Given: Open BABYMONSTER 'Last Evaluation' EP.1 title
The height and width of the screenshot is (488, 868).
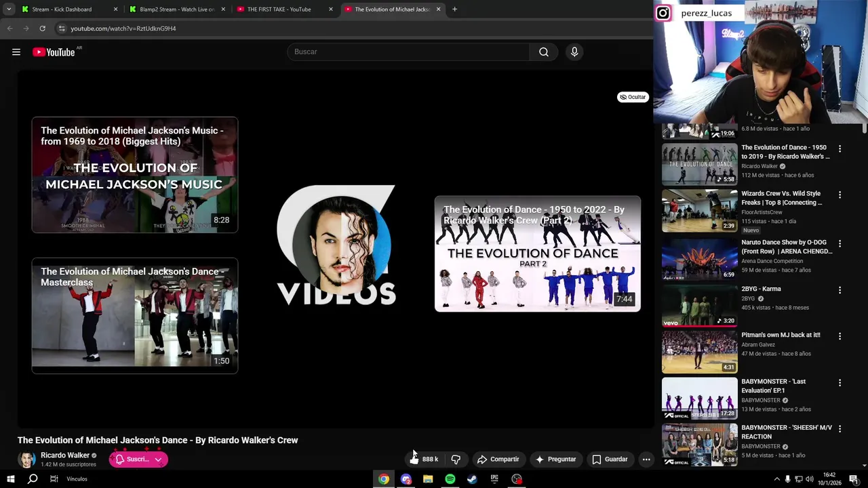Looking at the screenshot, I should click(773, 386).
